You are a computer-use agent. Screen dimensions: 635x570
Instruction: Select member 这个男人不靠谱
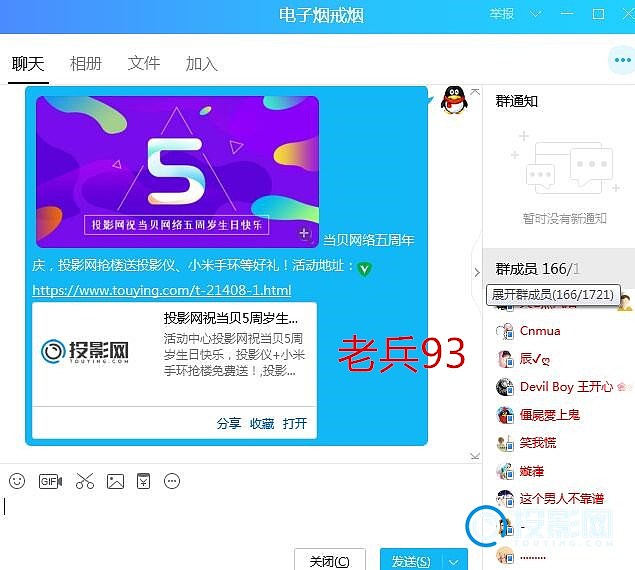562,498
